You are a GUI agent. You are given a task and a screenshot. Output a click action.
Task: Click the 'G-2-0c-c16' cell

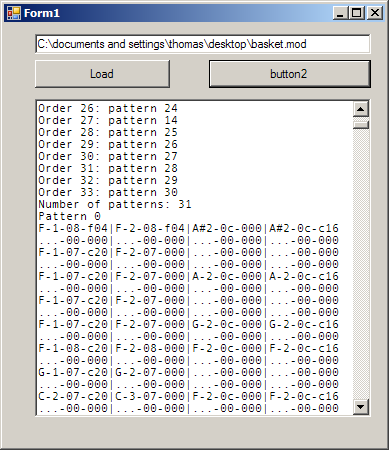coord(304,324)
